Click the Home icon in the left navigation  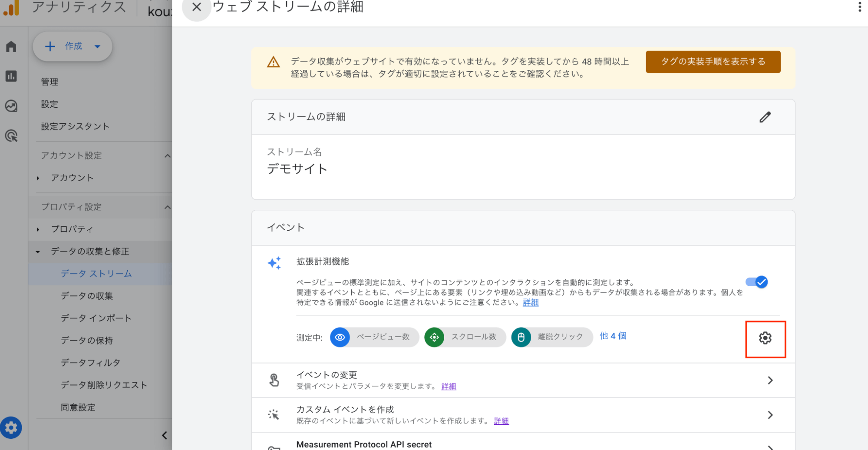pyautogui.click(x=11, y=46)
